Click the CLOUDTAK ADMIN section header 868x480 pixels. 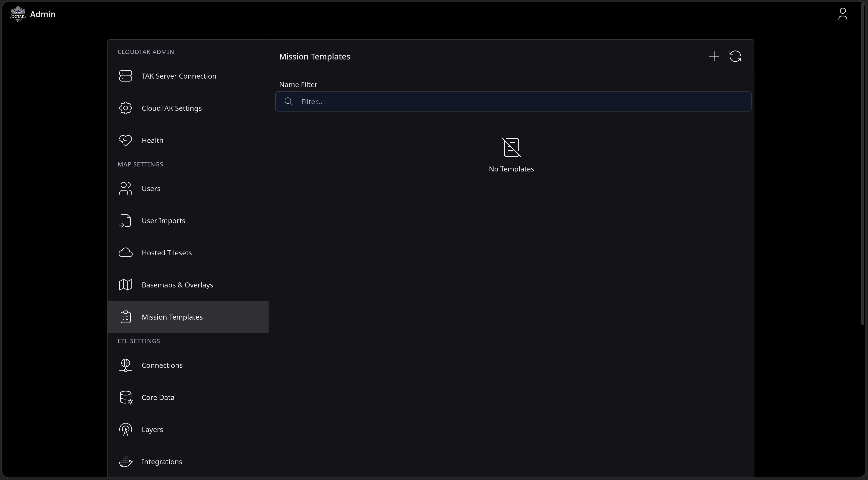[x=146, y=52]
